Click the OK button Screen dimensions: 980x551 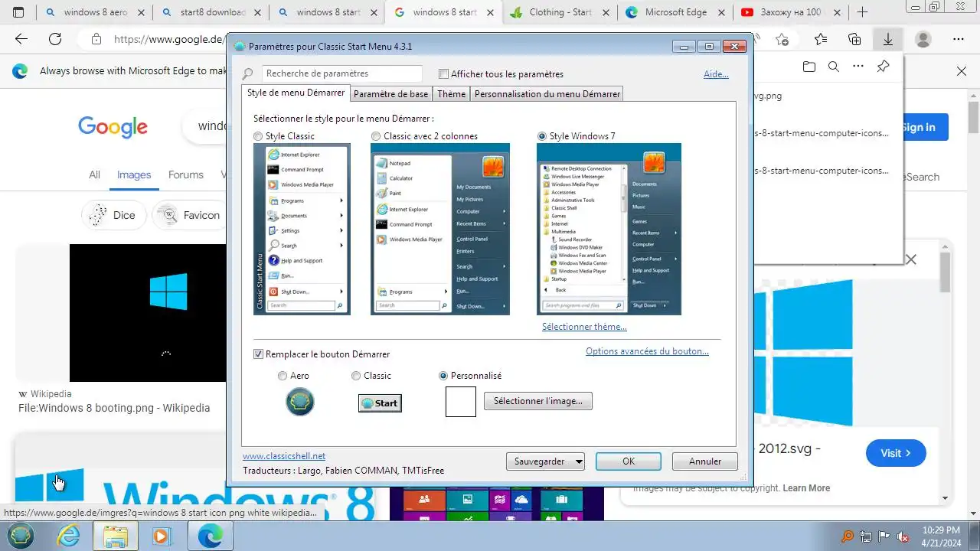[x=629, y=461]
